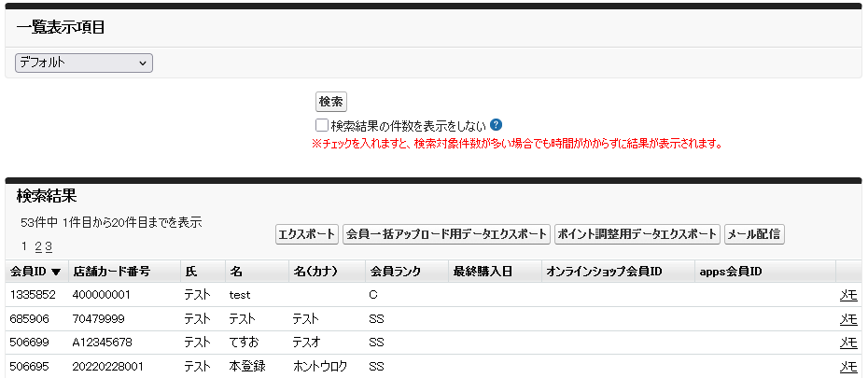The image size is (868, 378).
Task: Toggle the 検索結果の件数を表示をしない checkbox
Action: click(x=322, y=125)
